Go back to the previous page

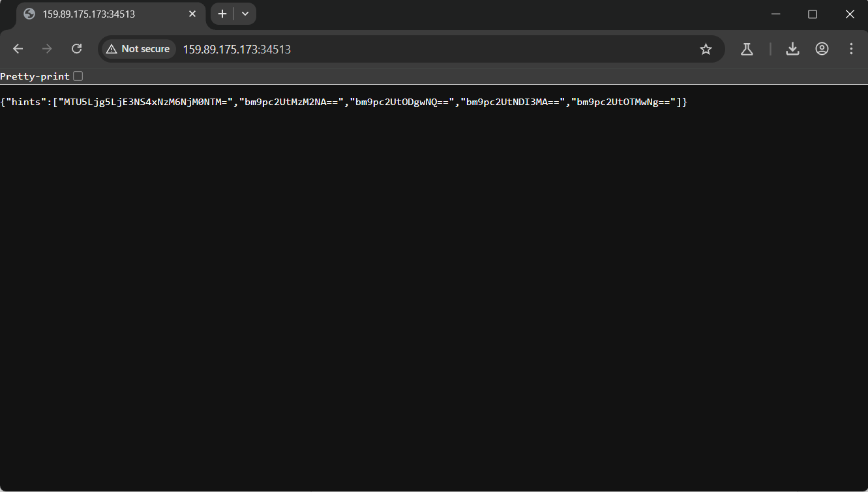(18, 49)
